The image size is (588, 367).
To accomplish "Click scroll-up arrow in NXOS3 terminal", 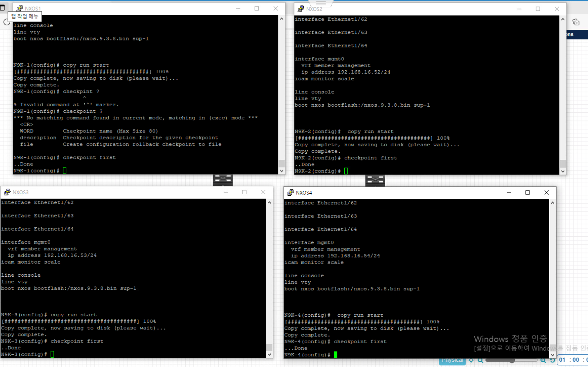I will (x=269, y=202).
